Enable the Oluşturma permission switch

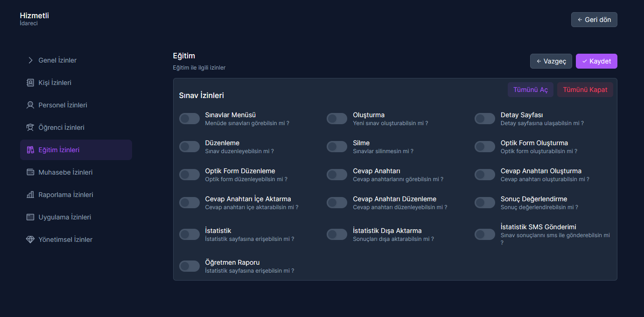tap(337, 119)
